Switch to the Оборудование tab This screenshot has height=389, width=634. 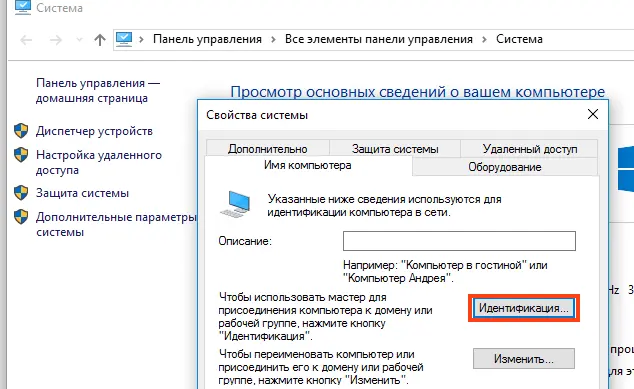click(x=505, y=167)
